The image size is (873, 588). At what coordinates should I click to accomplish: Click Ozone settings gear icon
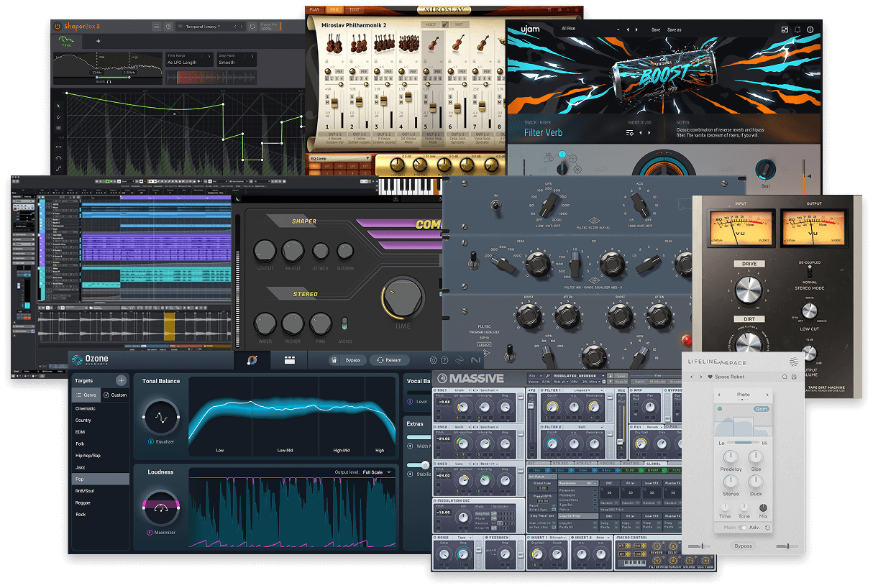click(x=433, y=360)
